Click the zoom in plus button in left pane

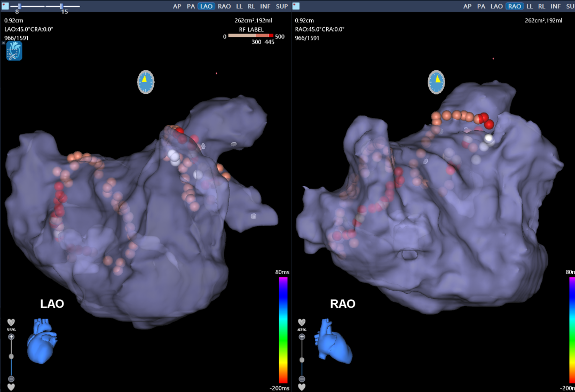point(11,337)
